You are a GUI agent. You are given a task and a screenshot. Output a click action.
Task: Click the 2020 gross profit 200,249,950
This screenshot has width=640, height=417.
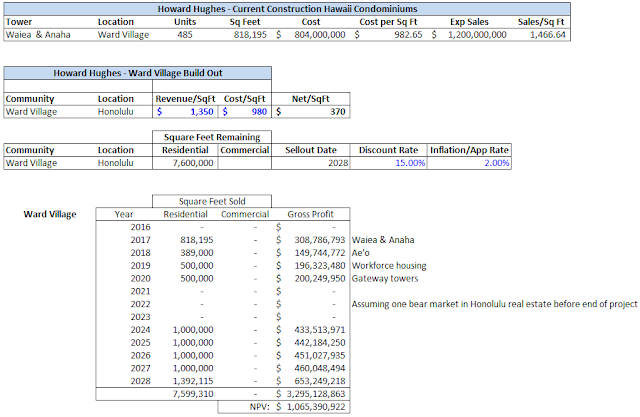coord(320,278)
